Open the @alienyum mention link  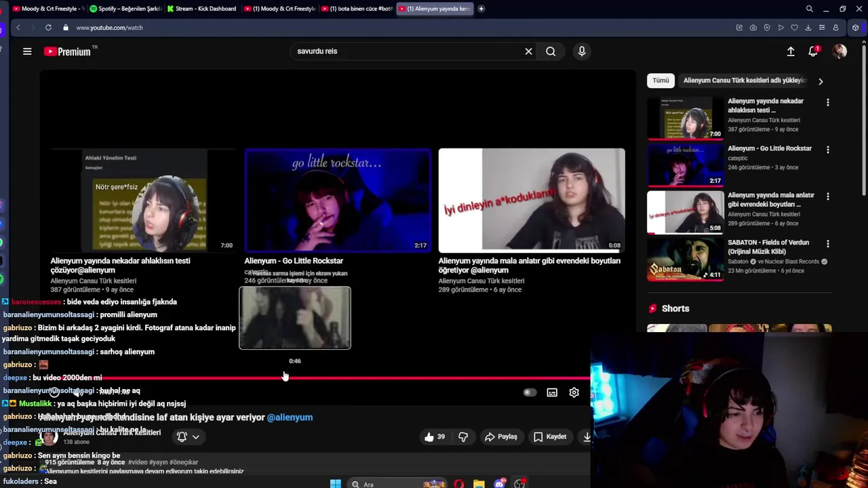point(290,418)
